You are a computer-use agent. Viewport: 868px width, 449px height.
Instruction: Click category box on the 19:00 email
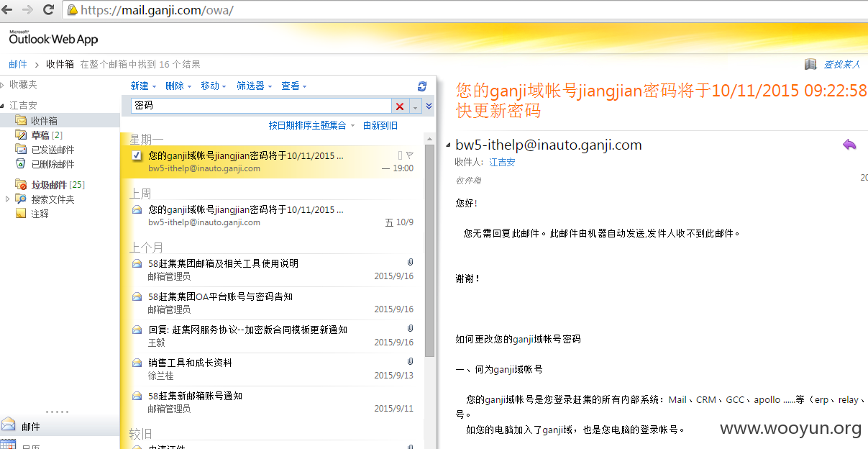401,155
